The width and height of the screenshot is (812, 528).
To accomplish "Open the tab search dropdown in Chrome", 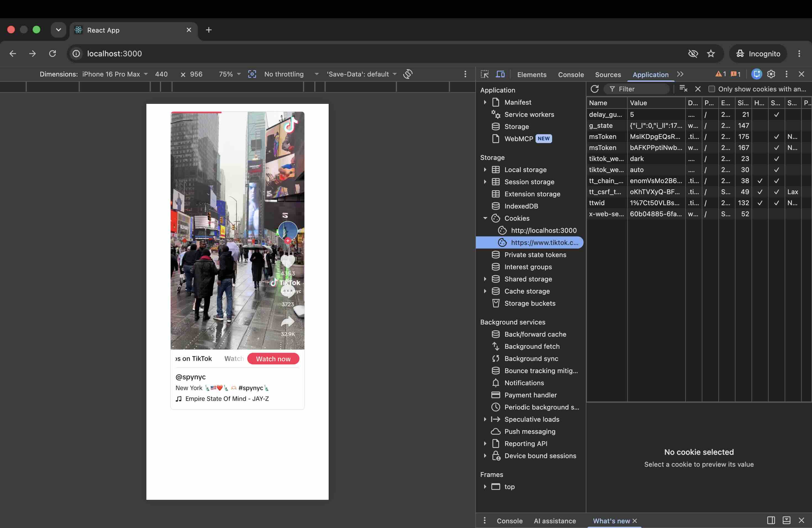I will coord(58,30).
